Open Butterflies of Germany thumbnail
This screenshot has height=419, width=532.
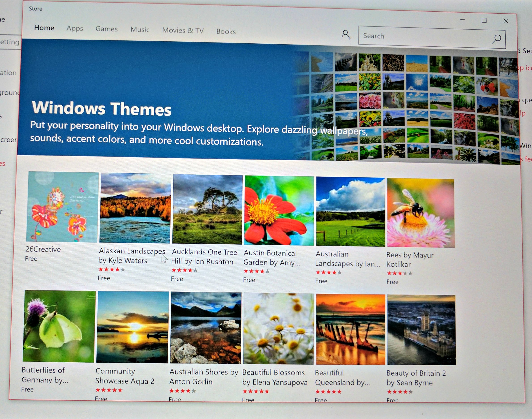59,326
